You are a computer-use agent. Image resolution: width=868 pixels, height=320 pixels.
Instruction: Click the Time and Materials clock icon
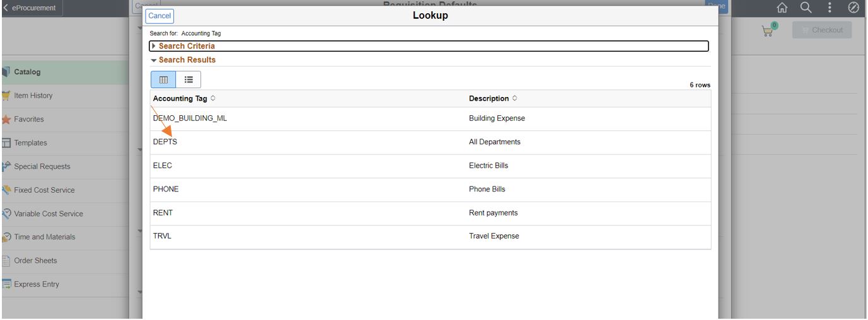[x=6, y=237]
